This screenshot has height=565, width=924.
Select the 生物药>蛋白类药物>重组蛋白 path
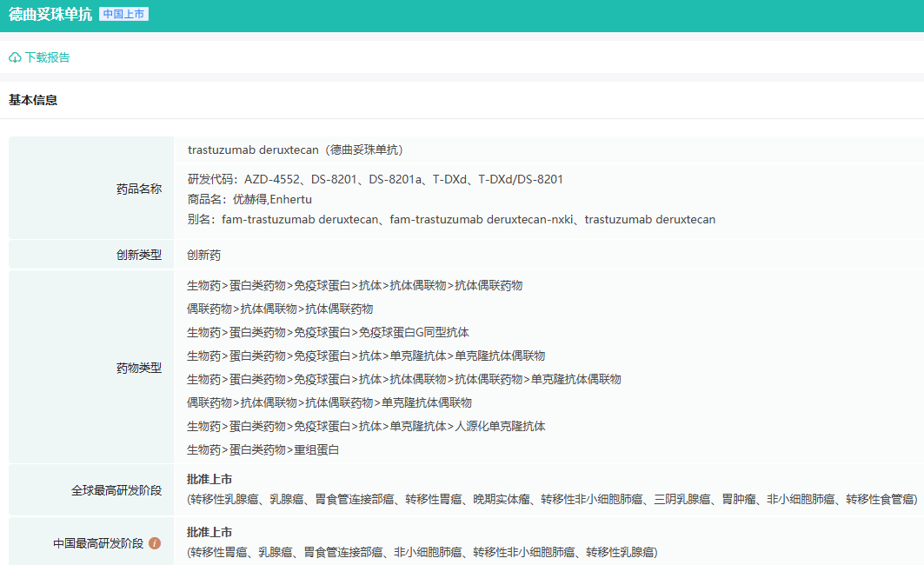[x=263, y=450]
